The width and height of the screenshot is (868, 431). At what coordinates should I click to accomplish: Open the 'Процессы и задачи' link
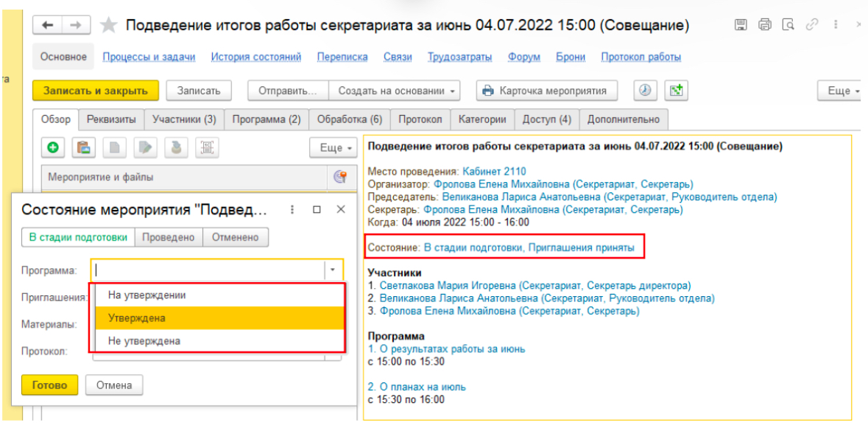(149, 57)
